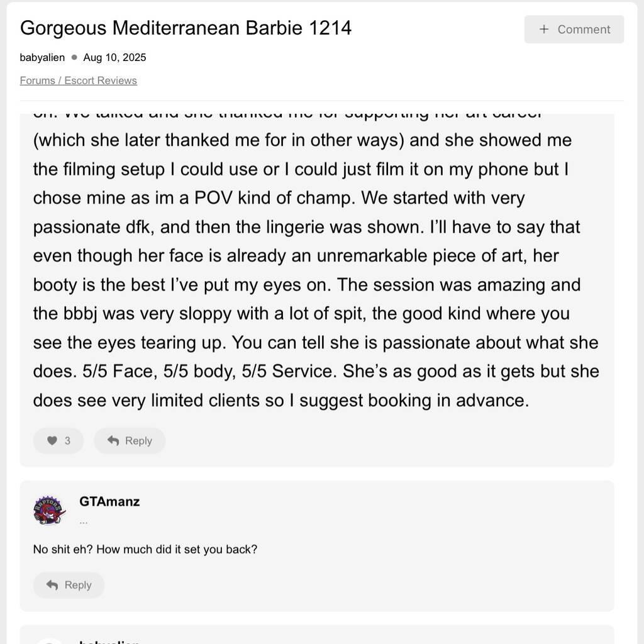Click the partially visible avatar at the bottom
Screen dimensions: 644x644
click(49, 641)
